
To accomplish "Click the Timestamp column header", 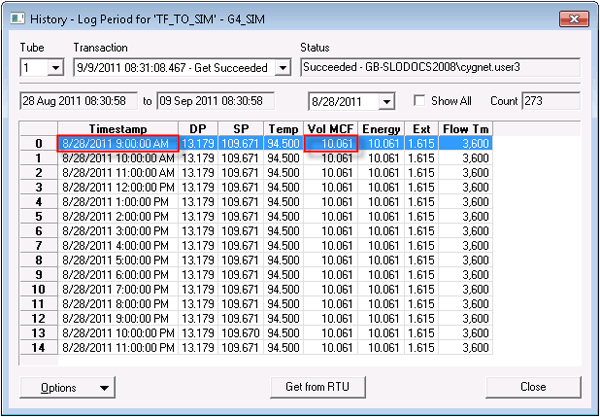I will 118,129.
